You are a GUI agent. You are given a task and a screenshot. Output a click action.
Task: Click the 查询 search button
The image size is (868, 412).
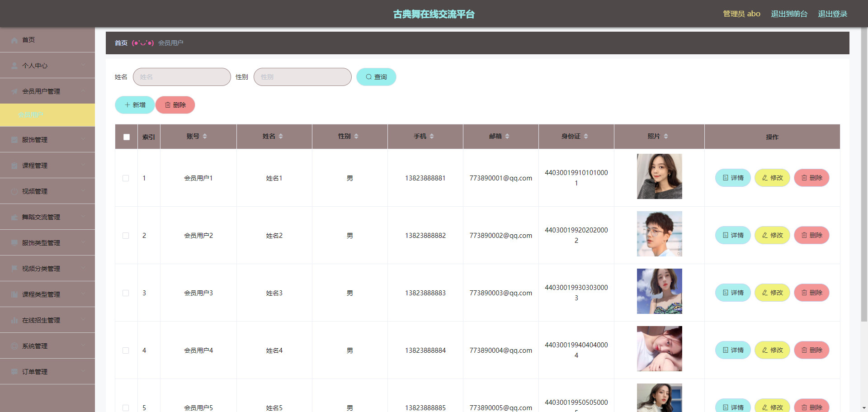(x=376, y=77)
